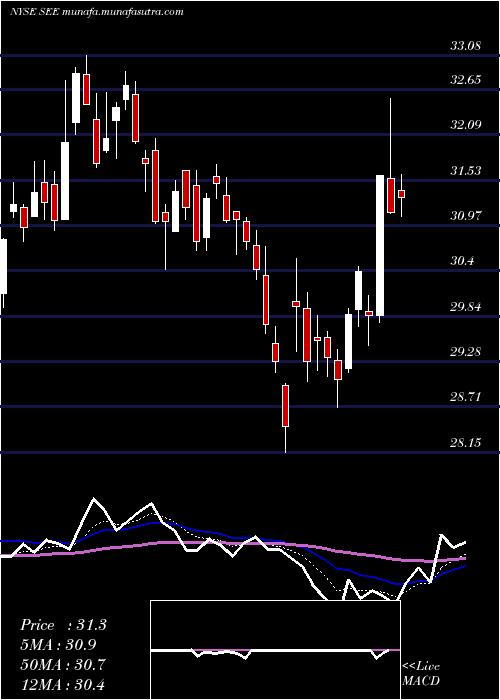The image size is (500, 700).
Task: Click the 28.71 price level label
Action: pos(465,397)
